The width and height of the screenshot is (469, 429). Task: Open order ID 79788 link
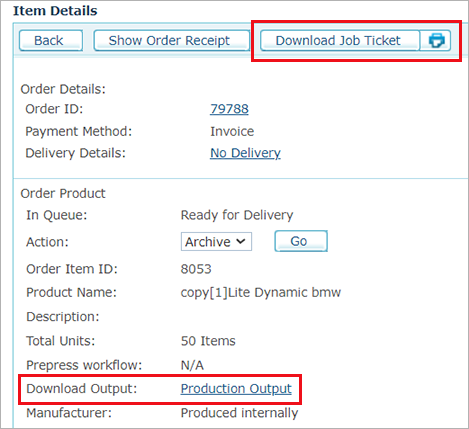pyautogui.click(x=229, y=109)
